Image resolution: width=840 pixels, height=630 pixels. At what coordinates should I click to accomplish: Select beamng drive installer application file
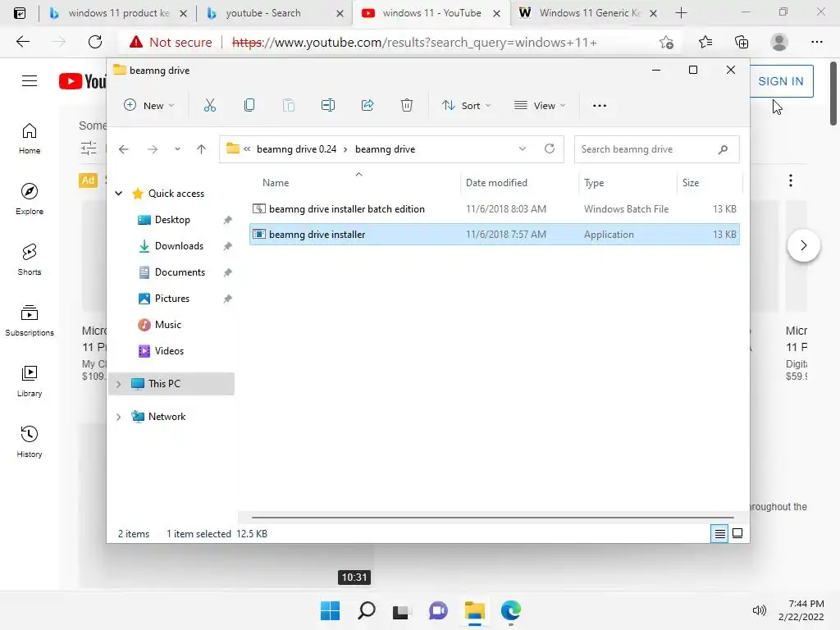(495, 234)
